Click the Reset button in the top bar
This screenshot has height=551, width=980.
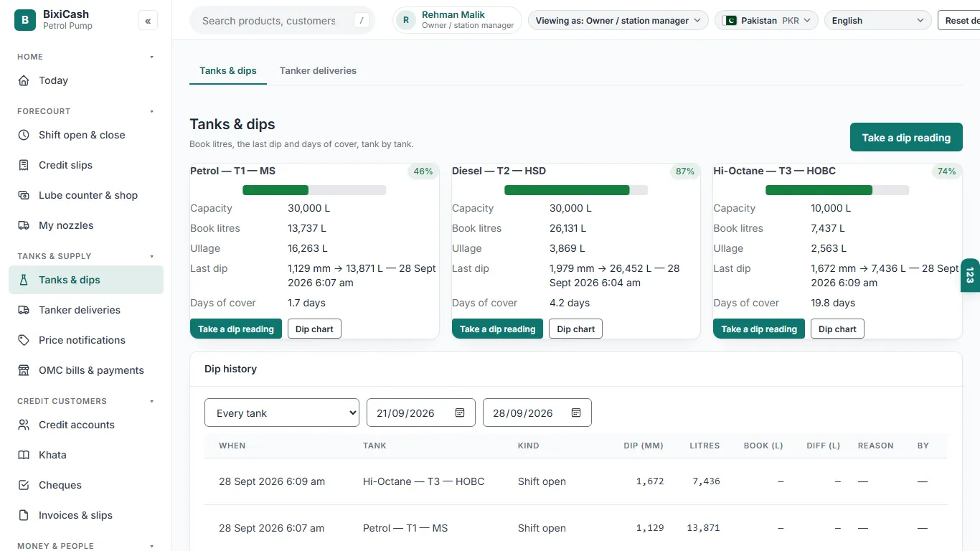(x=959, y=21)
